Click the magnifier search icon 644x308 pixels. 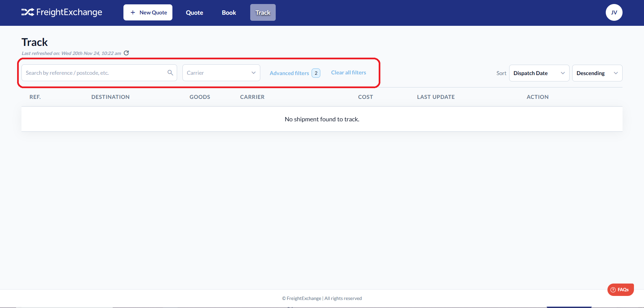(x=170, y=73)
